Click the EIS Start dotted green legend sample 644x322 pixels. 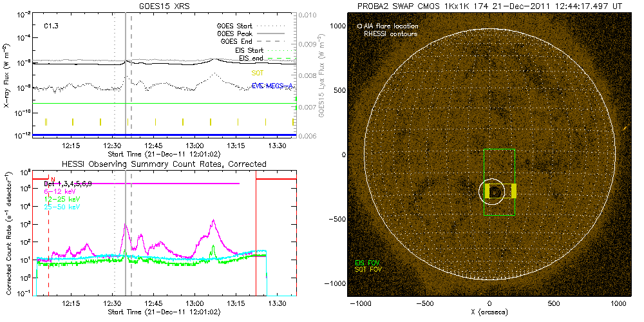click(279, 50)
